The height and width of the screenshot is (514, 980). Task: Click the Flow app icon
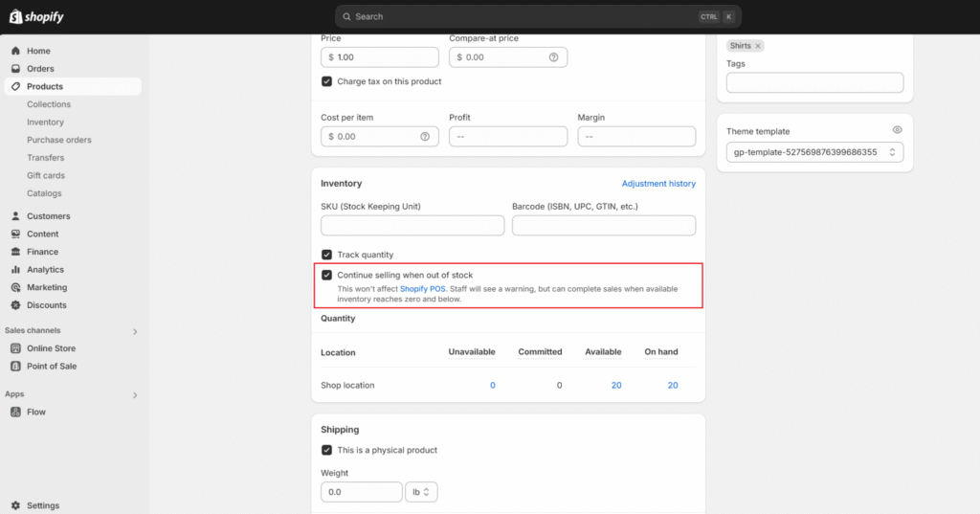tap(16, 413)
